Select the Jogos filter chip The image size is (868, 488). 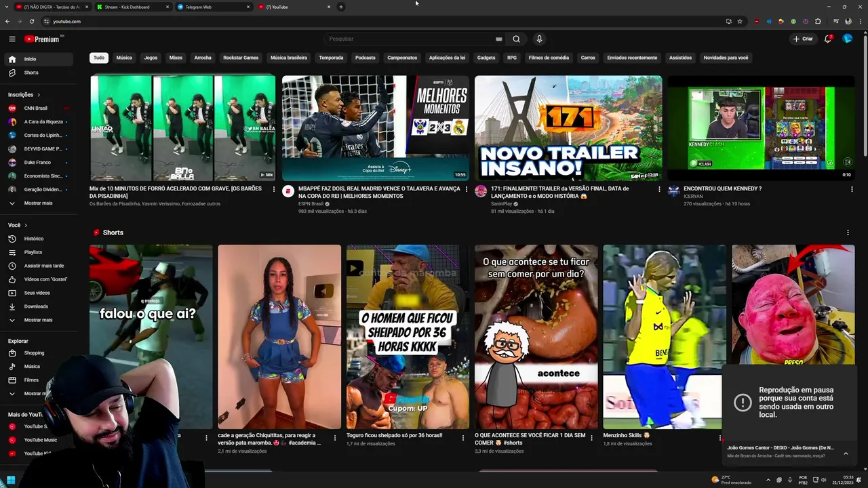pos(151,58)
